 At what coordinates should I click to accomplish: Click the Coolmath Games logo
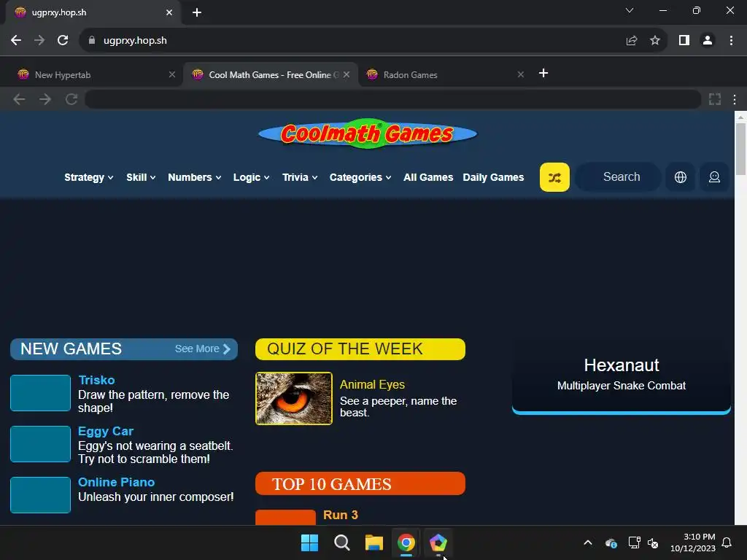368,133
